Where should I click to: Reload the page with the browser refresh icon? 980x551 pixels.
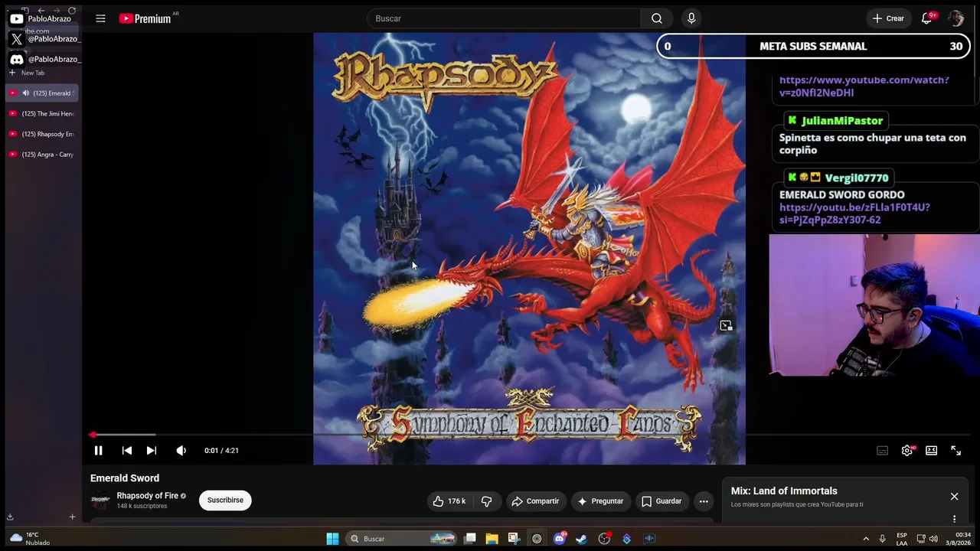click(72, 11)
